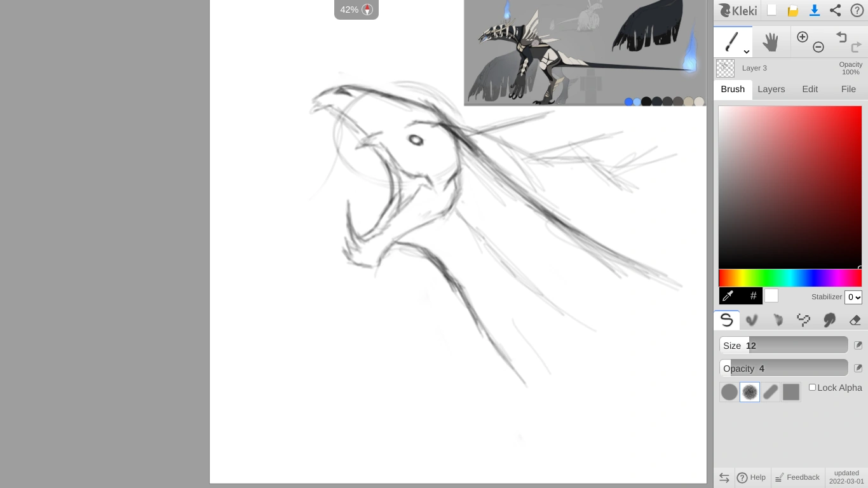Open the File tab
Screen dimensions: 868x488
(848, 89)
